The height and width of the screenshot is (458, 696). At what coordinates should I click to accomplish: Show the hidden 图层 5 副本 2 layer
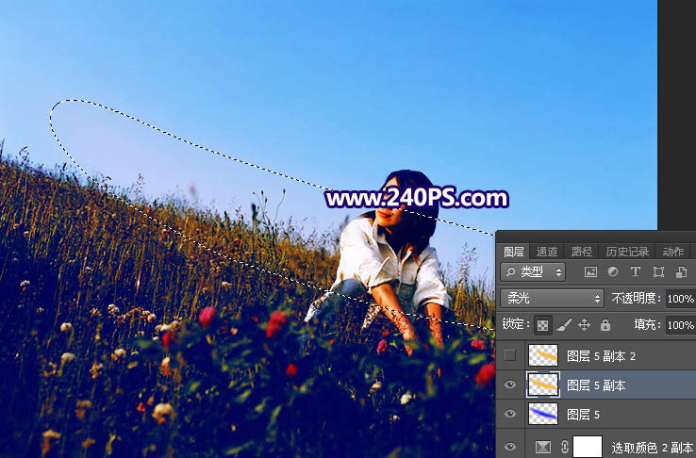click(512, 355)
